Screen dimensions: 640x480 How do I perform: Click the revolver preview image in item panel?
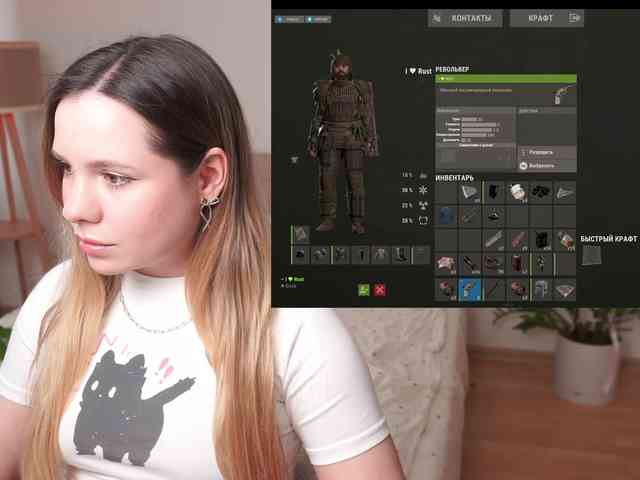561,95
